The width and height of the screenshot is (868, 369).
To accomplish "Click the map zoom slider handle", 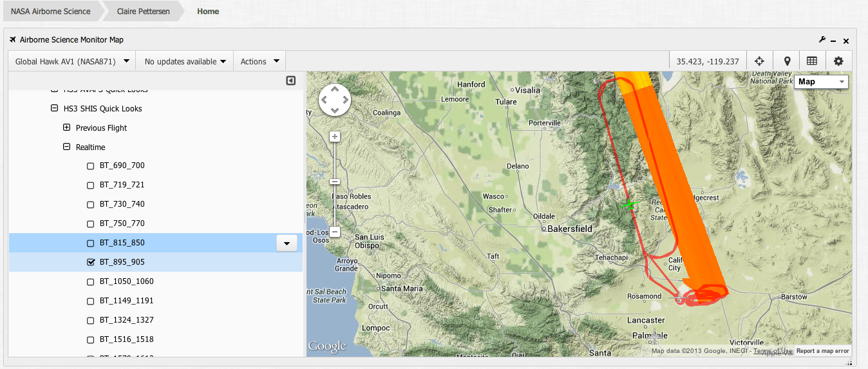I will (x=335, y=182).
